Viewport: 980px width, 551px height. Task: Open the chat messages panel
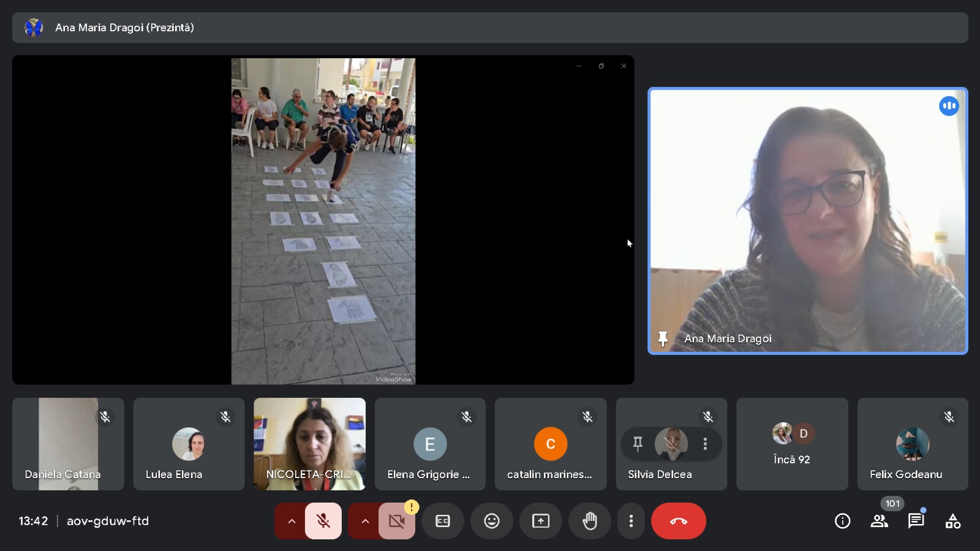(x=916, y=521)
